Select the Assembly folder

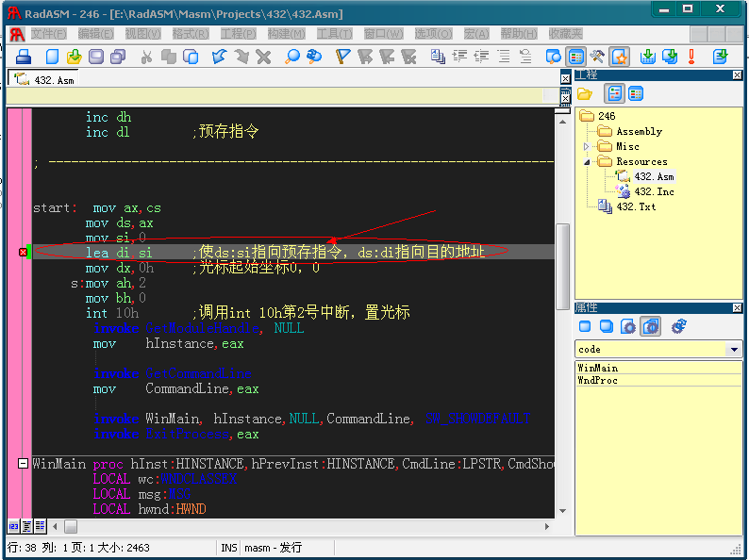(x=640, y=131)
